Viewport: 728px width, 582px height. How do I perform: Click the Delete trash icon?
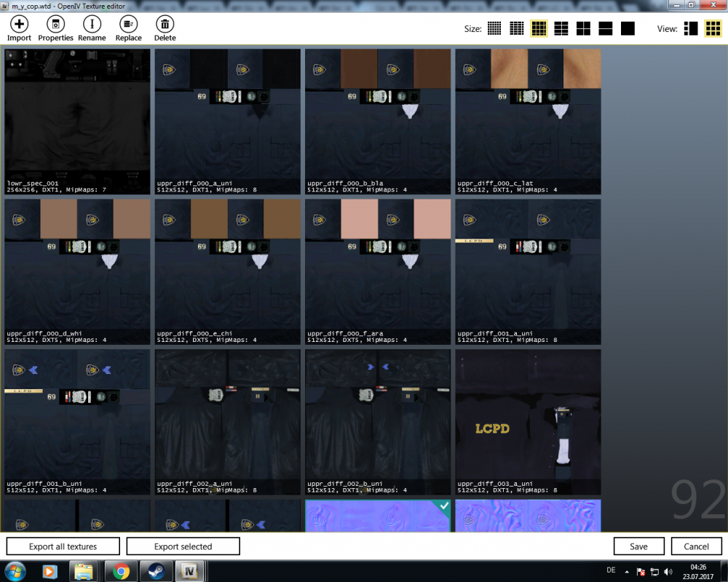click(x=165, y=24)
